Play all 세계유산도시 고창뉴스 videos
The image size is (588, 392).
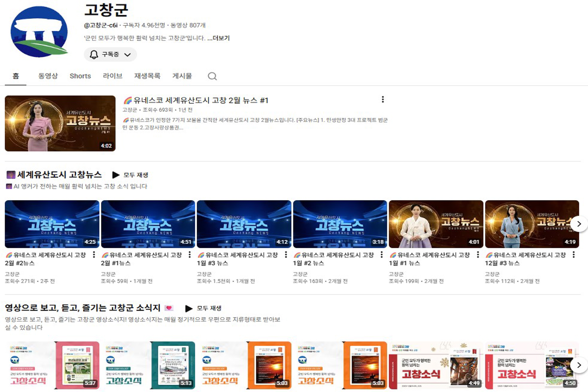click(130, 175)
